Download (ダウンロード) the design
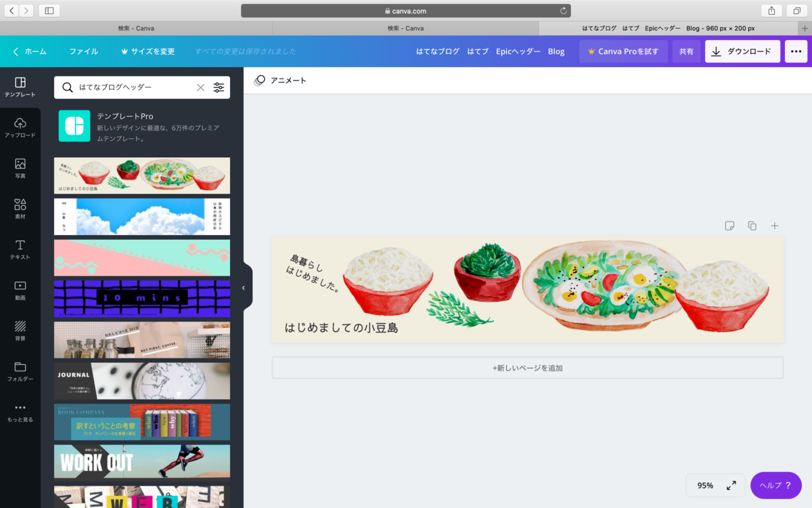Screen dimensions: 812x508 pos(742,51)
